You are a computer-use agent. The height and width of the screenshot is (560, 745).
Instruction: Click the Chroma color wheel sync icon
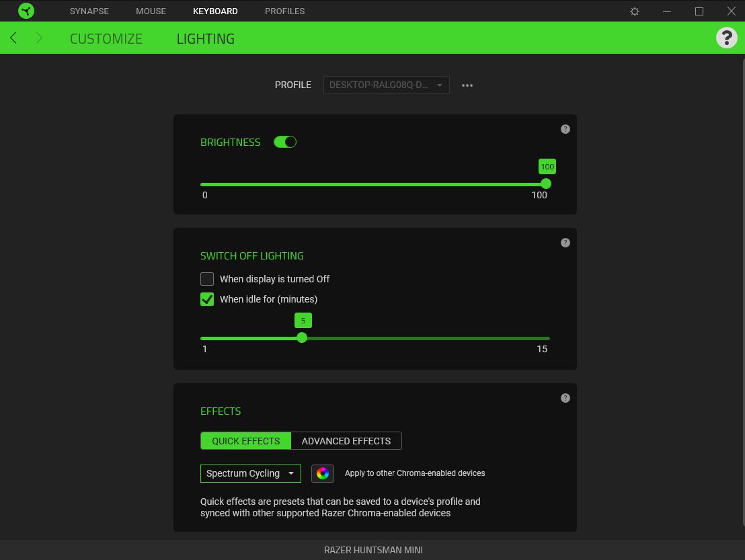323,473
